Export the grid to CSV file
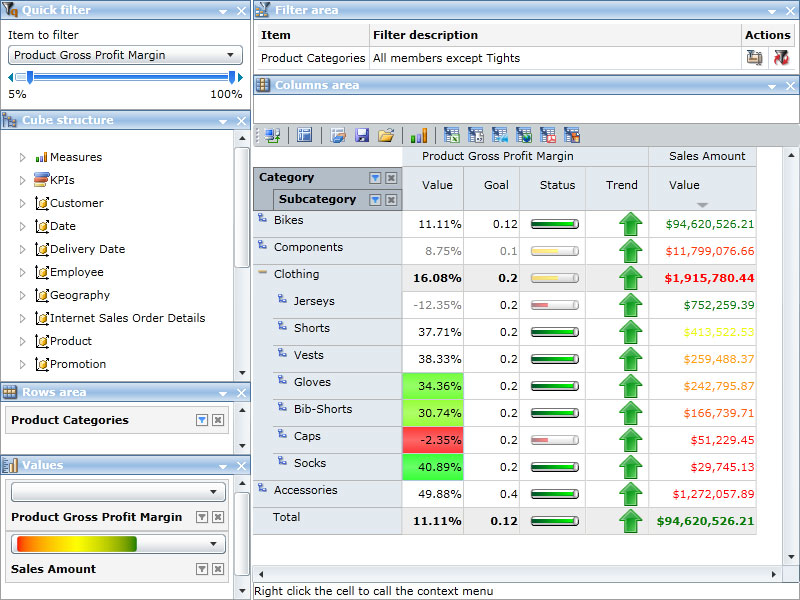 pos(476,135)
